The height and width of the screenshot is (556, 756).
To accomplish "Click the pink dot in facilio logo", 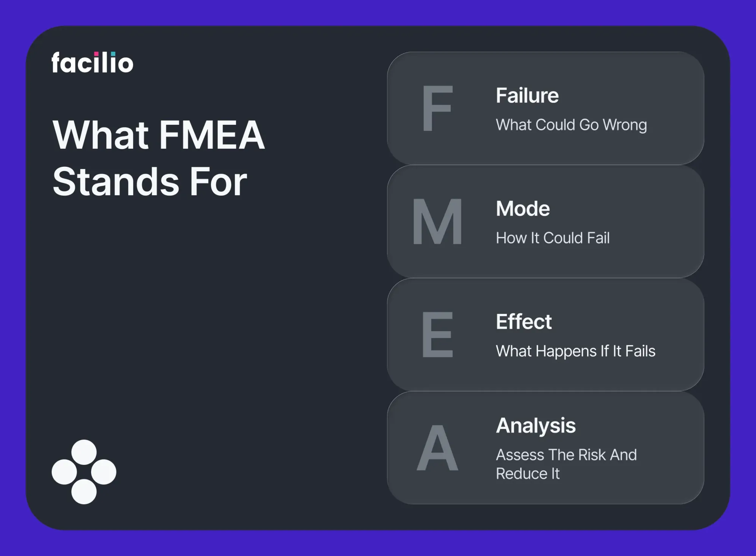I will (x=96, y=54).
